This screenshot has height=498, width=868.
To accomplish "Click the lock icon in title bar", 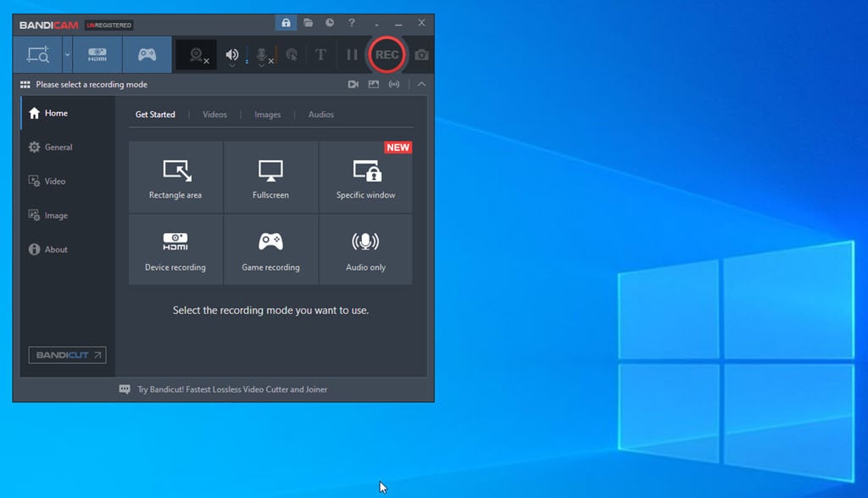I will pyautogui.click(x=286, y=23).
